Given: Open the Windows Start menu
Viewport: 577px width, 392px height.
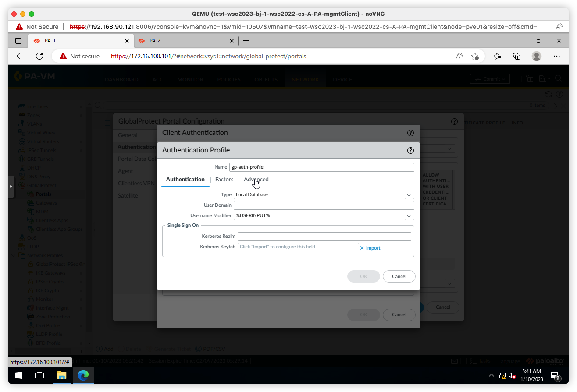Looking at the screenshot, I should (x=18, y=375).
